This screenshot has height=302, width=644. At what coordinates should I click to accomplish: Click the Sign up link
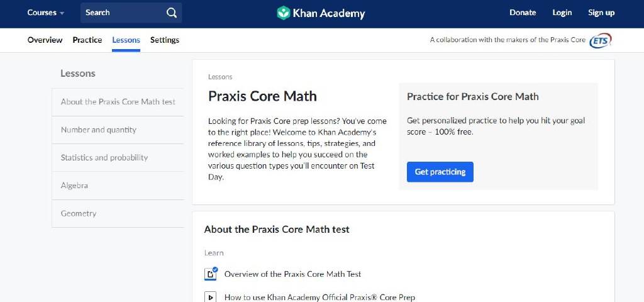pyautogui.click(x=601, y=13)
